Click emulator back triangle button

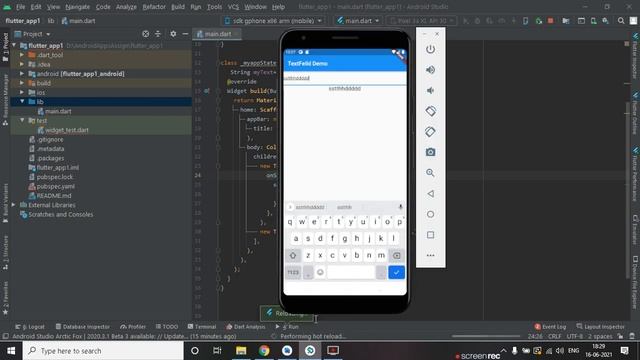click(x=430, y=193)
